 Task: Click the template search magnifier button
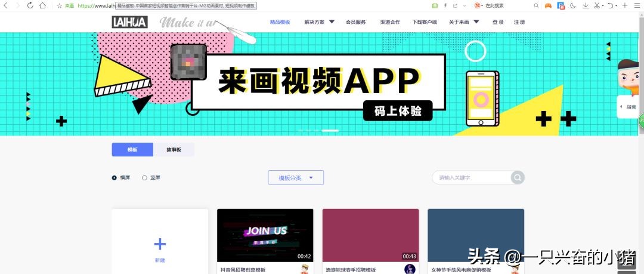point(518,178)
